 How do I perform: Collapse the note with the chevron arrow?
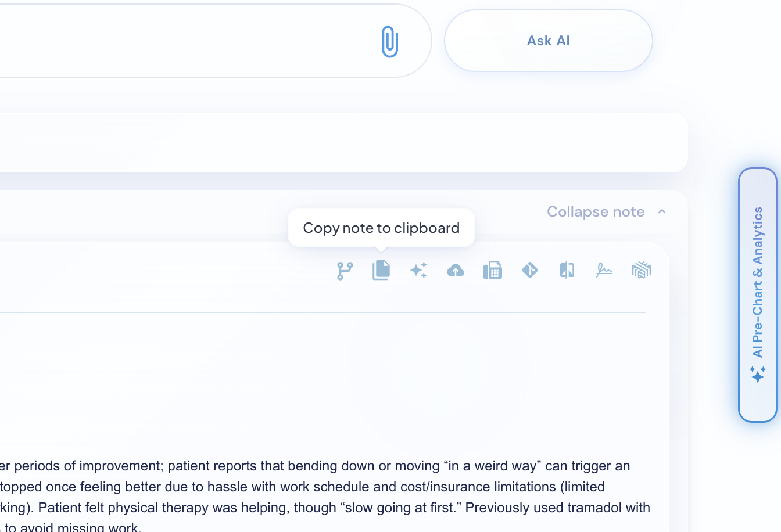661,212
